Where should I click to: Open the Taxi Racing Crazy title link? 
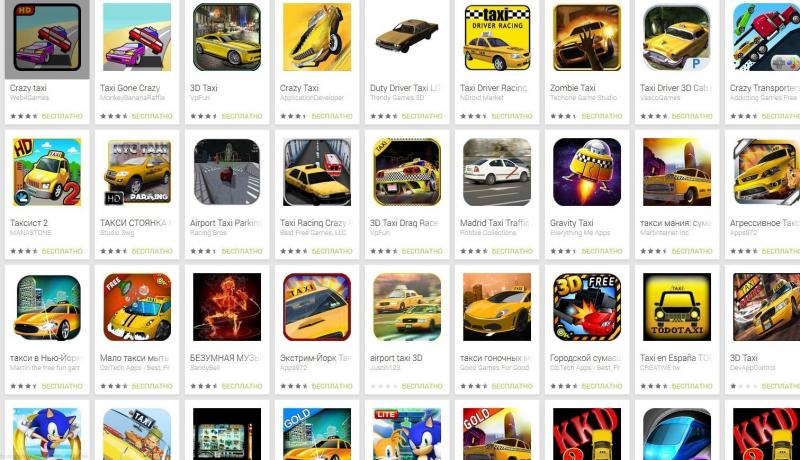point(313,223)
